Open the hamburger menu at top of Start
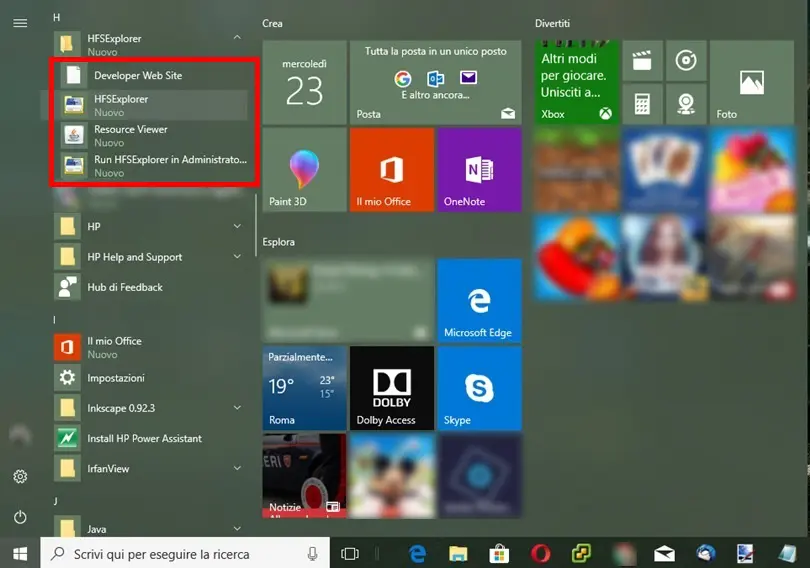Image resolution: width=810 pixels, height=568 pixels. point(20,23)
